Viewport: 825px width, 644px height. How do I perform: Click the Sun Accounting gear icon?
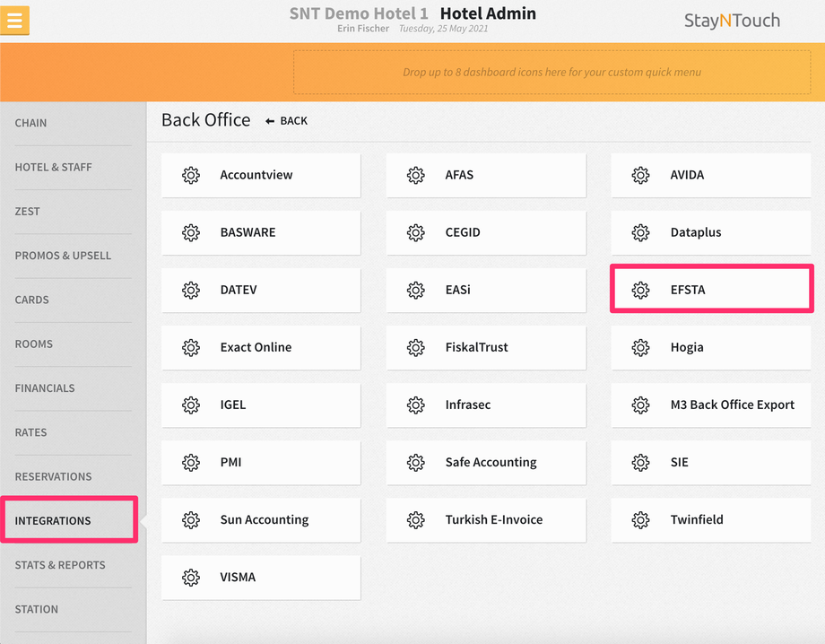(x=191, y=520)
